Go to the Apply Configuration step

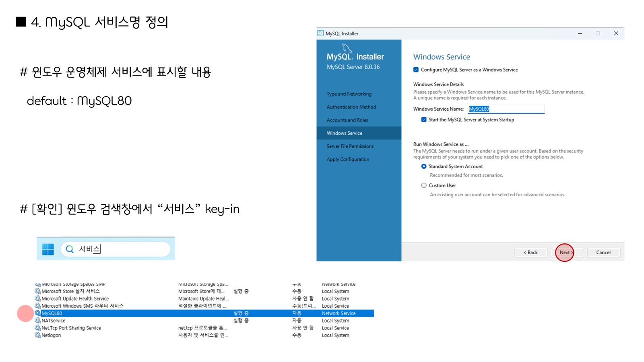point(348,159)
